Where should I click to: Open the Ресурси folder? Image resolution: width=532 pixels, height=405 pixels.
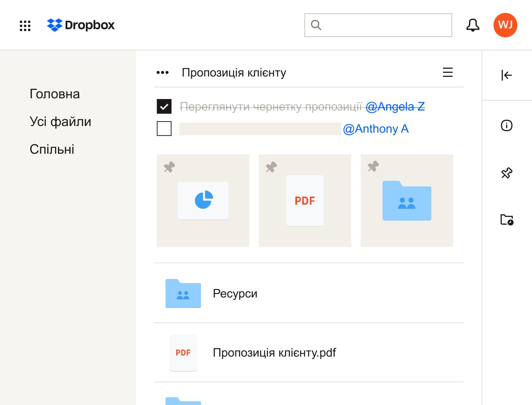coord(235,293)
